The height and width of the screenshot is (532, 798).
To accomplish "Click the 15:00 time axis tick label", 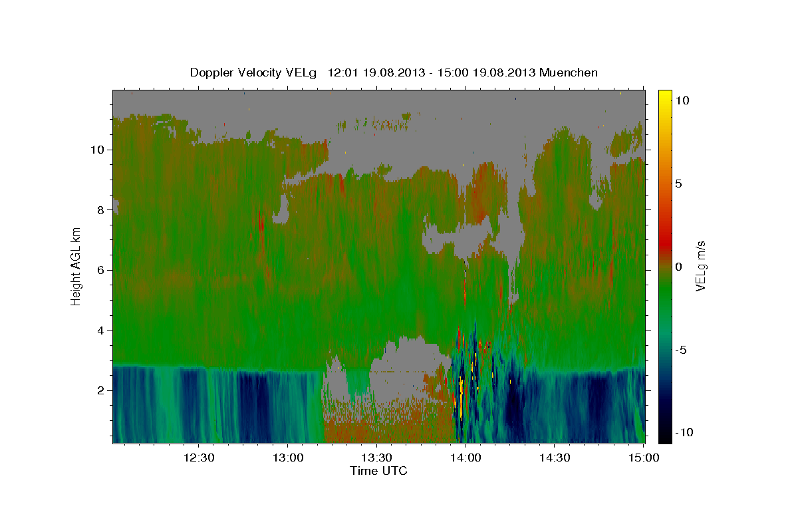I will [x=644, y=458].
